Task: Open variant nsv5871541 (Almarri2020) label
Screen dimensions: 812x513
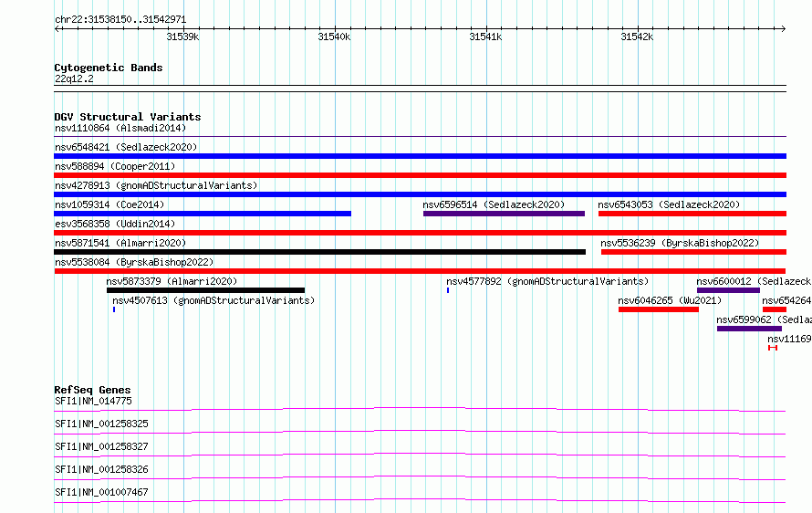Action: coord(120,243)
